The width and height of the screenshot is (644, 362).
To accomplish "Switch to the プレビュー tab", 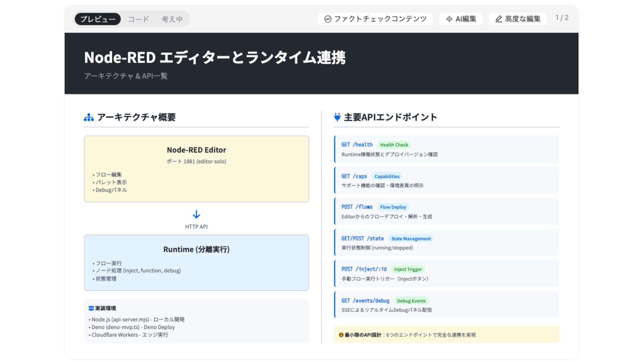I will coord(98,19).
